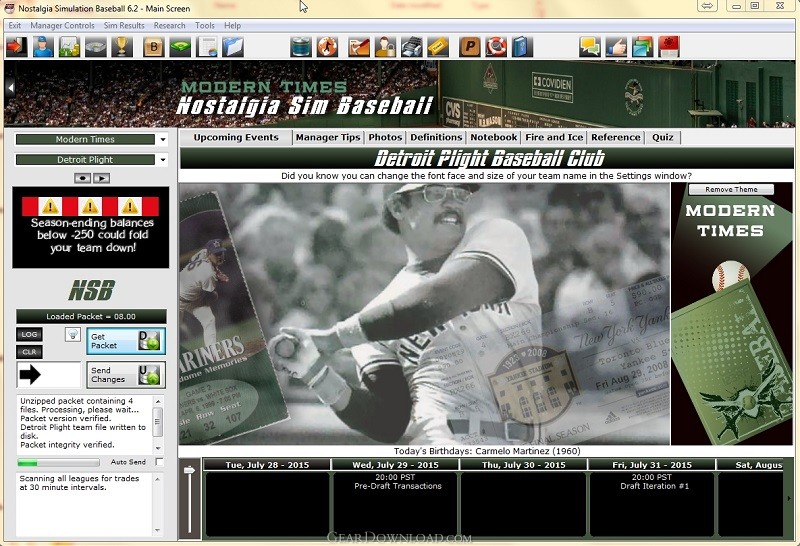This screenshot has height=546, width=800.
Task: Advance the calendar with the right-edge arrow
Action: 789,499
